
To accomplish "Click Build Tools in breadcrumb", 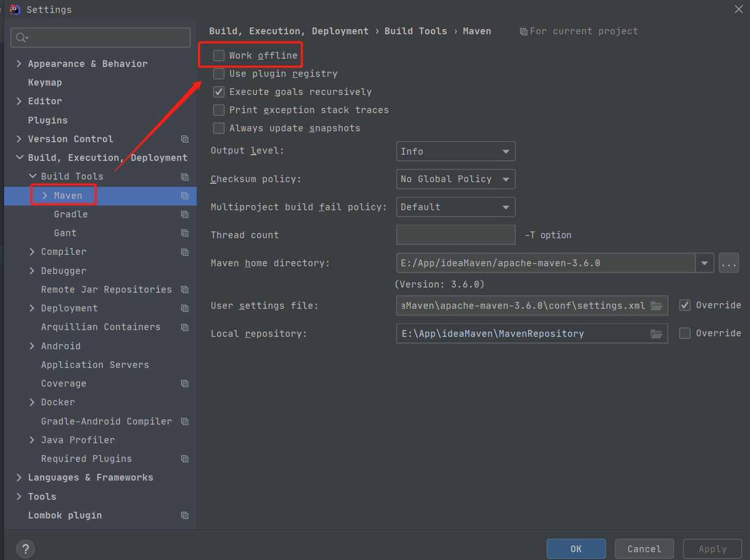I will [416, 31].
